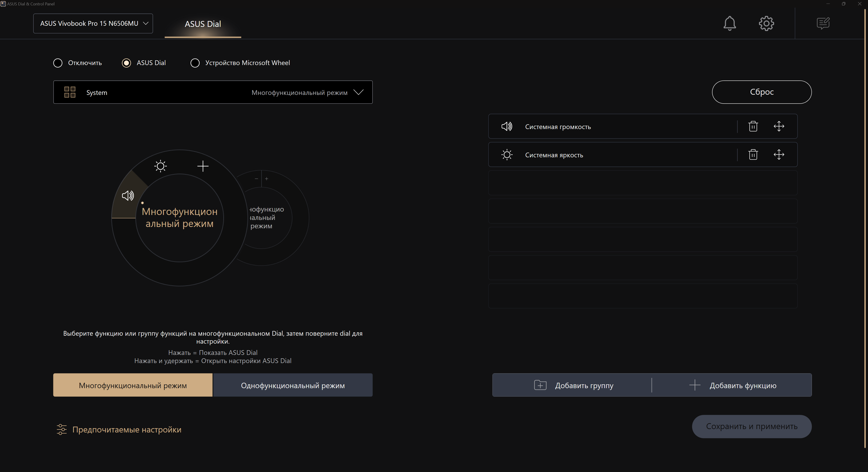Viewport: 868px width, 472px height.
Task: Click the plus icon on dial wheel
Action: point(203,166)
